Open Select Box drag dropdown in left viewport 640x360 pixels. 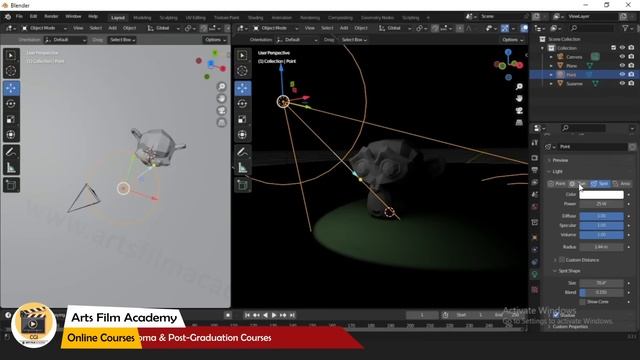[x=122, y=40]
